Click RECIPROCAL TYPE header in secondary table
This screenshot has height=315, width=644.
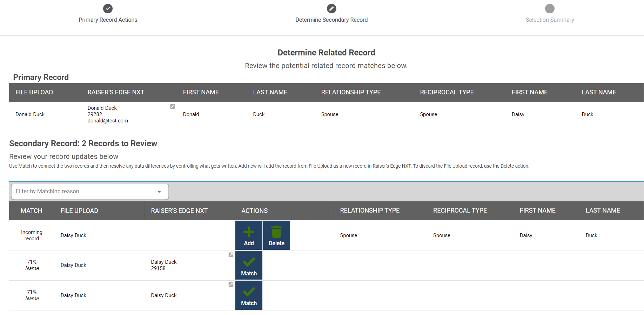(x=460, y=210)
